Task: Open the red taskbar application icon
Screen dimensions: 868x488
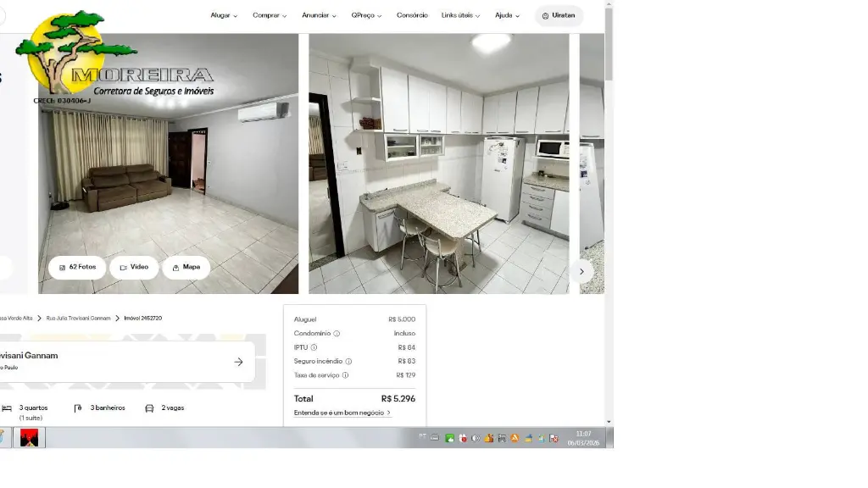Action: [30, 437]
